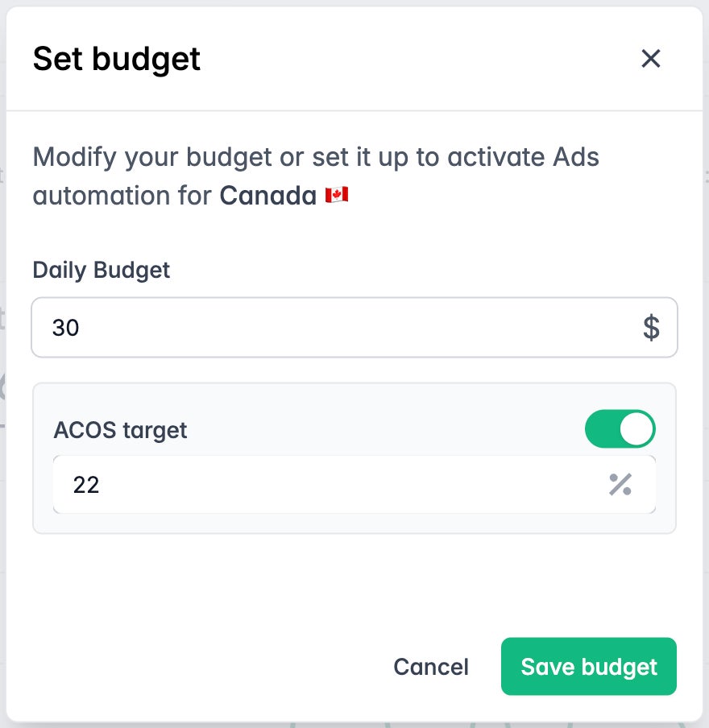Click the percent icon in ACOS field
The width and height of the screenshot is (709, 728).
pos(620,484)
